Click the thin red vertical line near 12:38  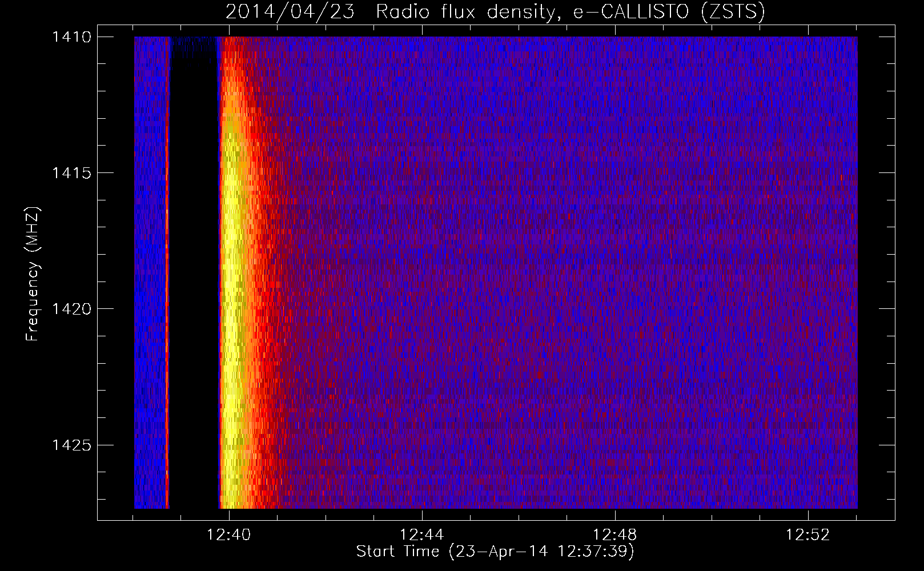pos(167,273)
